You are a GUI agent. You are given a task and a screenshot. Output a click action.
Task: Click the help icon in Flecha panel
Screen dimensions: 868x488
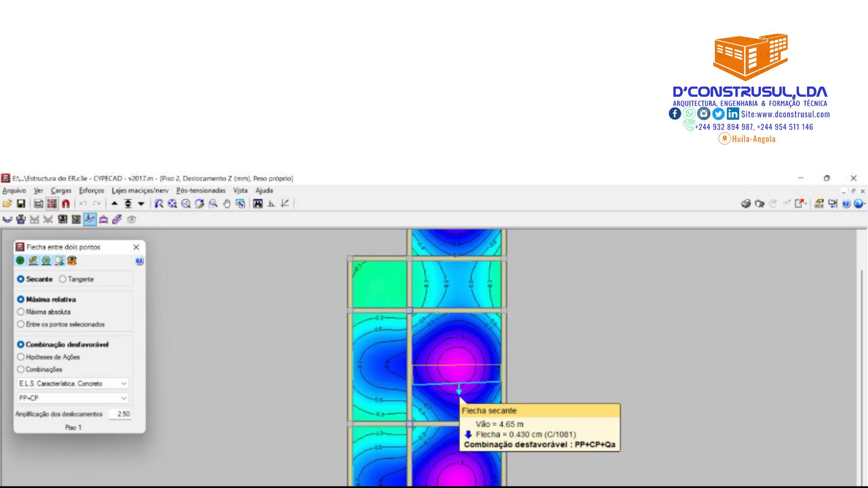click(139, 261)
